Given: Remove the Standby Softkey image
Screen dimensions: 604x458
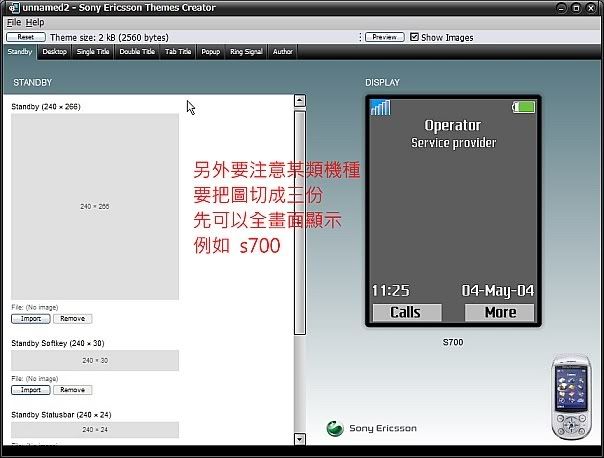Looking at the screenshot, I should pyautogui.click(x=72, y=390).
